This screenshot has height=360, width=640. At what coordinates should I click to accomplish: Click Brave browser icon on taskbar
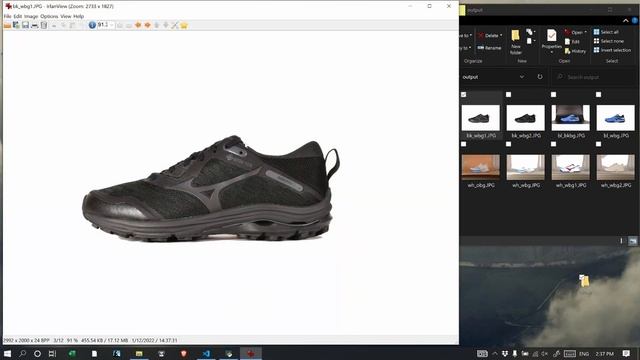(x=184, y=353)
